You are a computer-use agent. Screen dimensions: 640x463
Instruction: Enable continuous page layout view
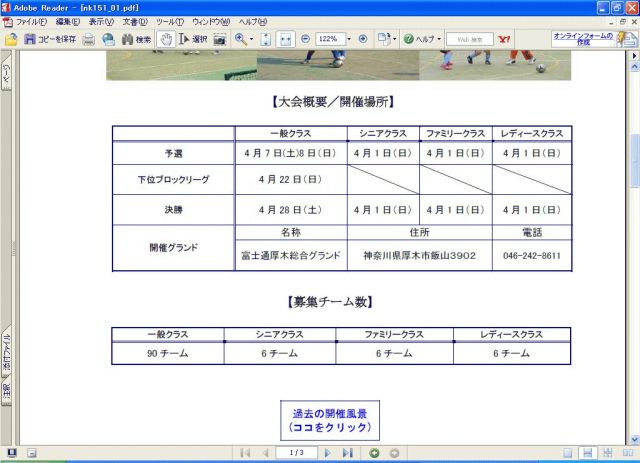pos(588,453)
